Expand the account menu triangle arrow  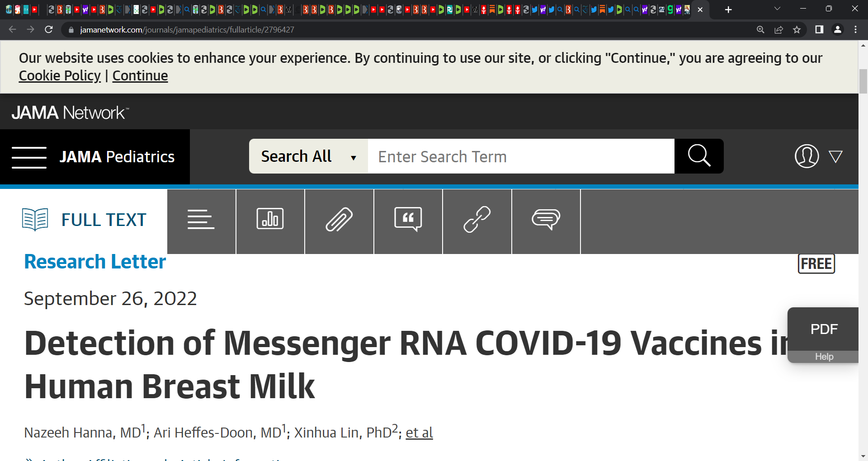(835, 157)
